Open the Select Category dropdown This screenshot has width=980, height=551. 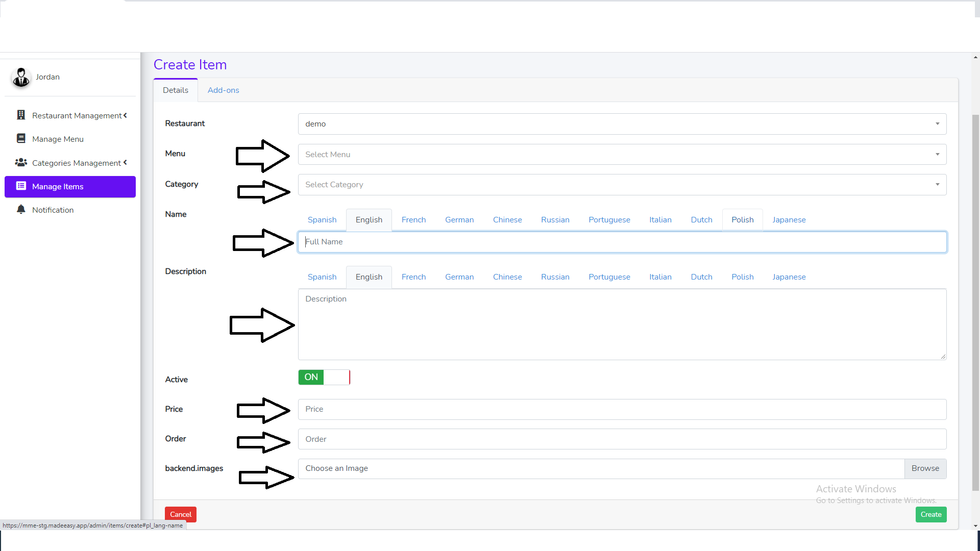pyautogui.click(x=622, y=185)
